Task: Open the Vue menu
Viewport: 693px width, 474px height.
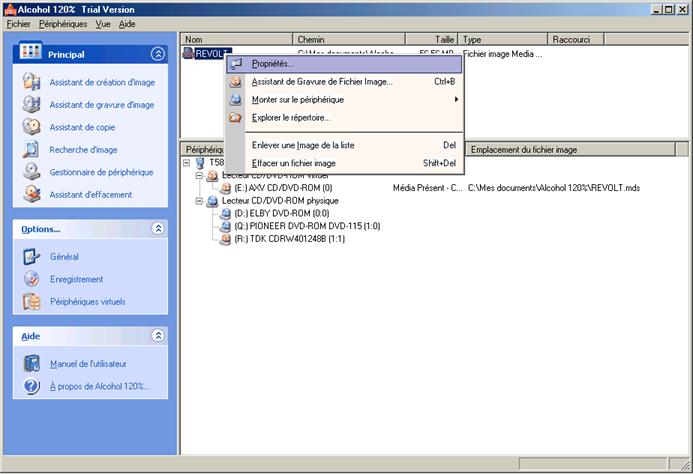Action: tap(103, 24)
